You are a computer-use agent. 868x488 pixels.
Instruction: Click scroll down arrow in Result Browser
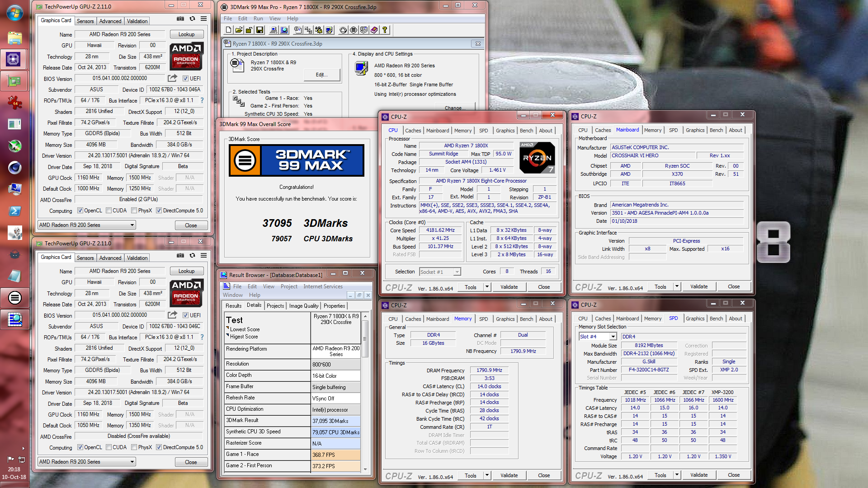[x=365, y=469]
